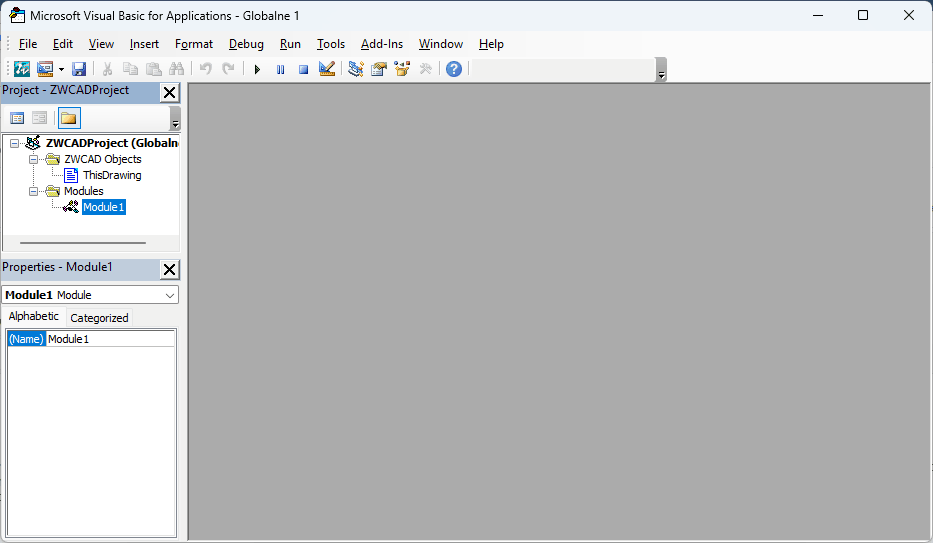This screenshot has width=933, height=543.
Task: Open the Run menu
Action: click(x=290, y=44)
